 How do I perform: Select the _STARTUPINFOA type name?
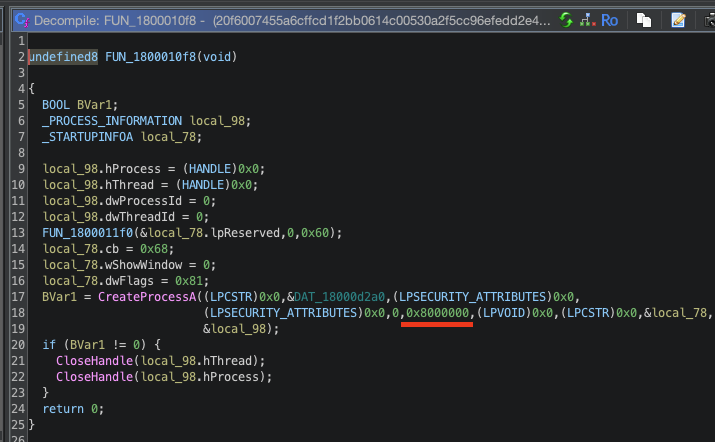coord(88,136)
